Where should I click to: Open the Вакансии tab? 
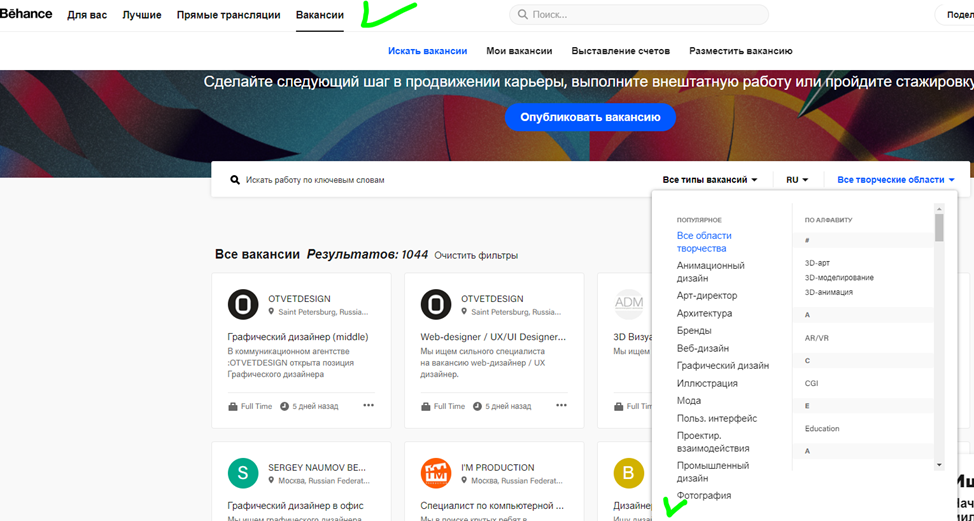320,15
